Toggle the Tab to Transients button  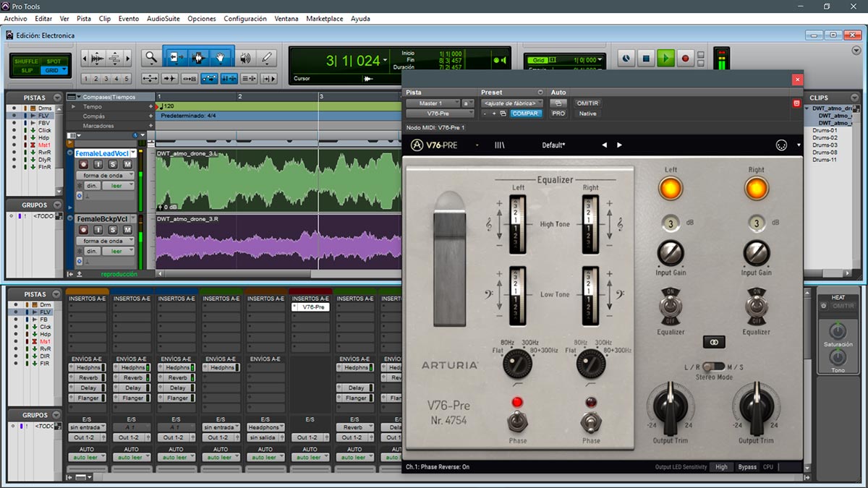coord(170,78)
